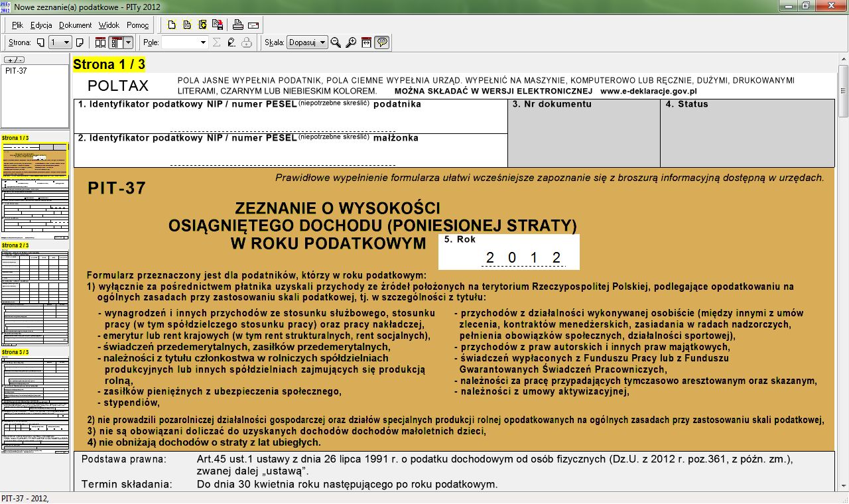Click the zoom out magnifier icon

[336, 42]
